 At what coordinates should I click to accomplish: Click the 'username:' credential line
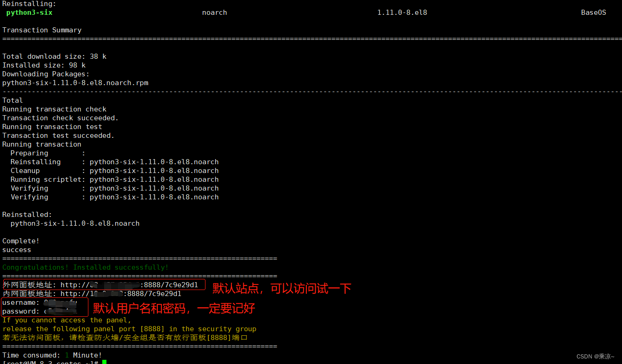pos(40,302)
